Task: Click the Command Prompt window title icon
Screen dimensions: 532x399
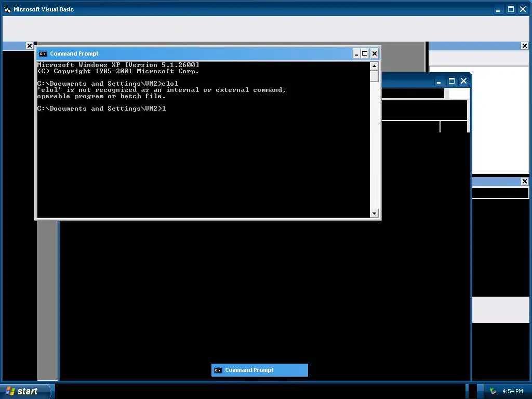Action: pos(43,54)
